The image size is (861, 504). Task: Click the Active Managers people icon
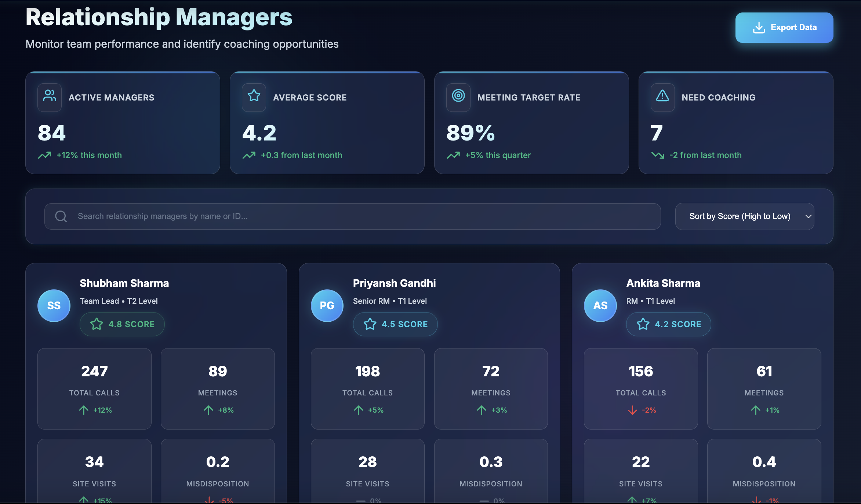pyautogui.click(x=49, y=97)
